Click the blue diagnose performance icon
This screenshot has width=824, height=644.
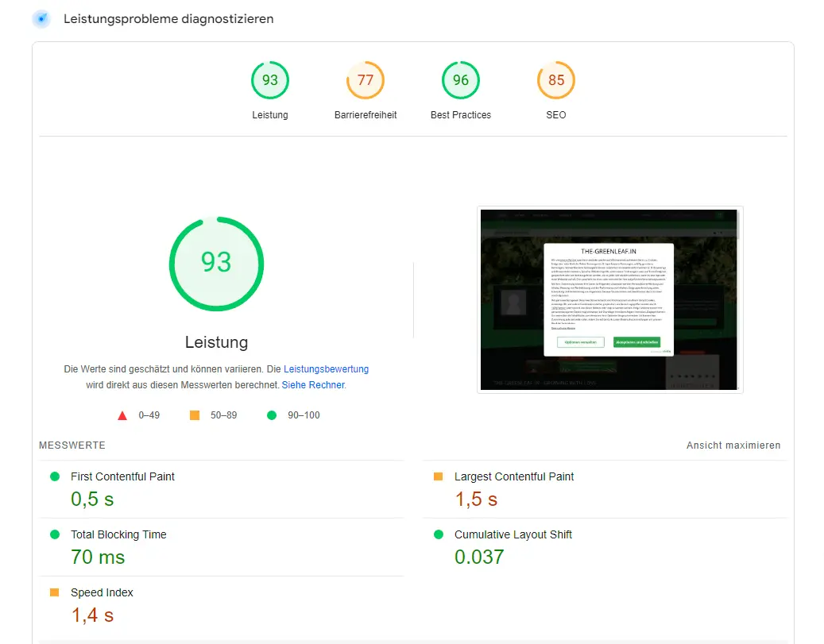pos(41,19)
